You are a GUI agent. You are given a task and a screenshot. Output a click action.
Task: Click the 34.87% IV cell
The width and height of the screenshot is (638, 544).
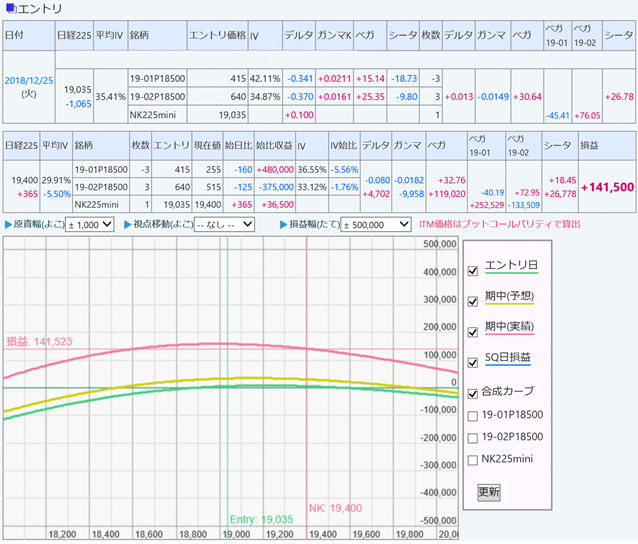pyautogui.click(x=265, y=97)
